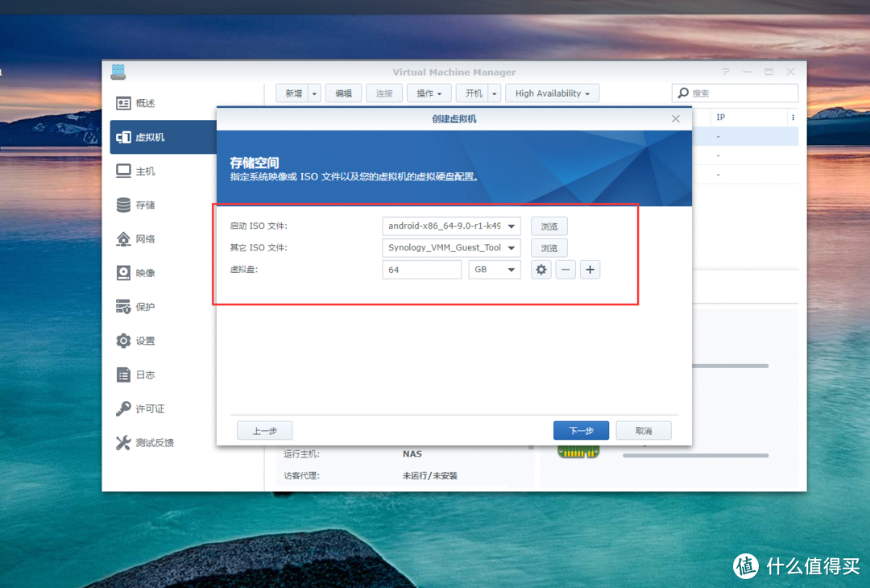
Task: Open the 日志 log section
Action: [x=135, y=375]
